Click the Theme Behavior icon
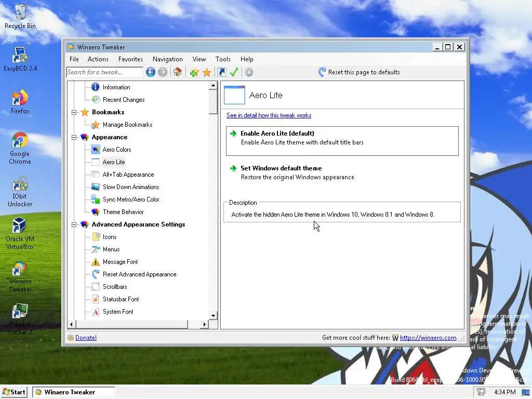 point(96,212)
